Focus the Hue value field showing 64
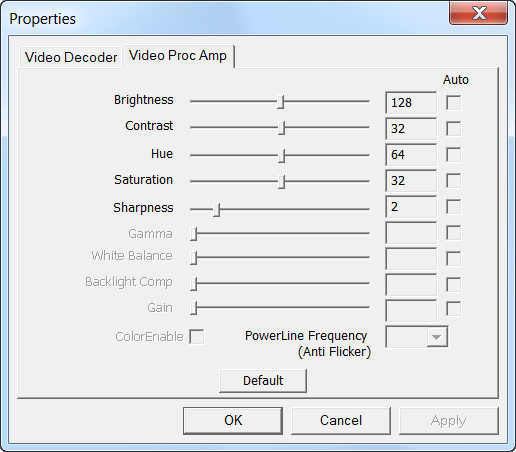The width and height of the screenshot is (516, 452). 411,155
